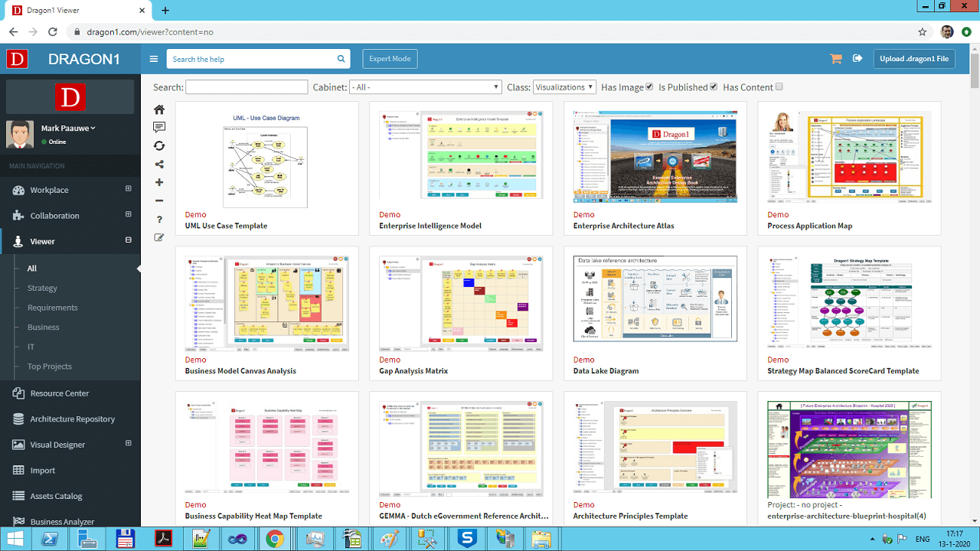Click the home icon in the viewer toolbar
This screenshot has height=551, width=980.
(x=159, y=109)
